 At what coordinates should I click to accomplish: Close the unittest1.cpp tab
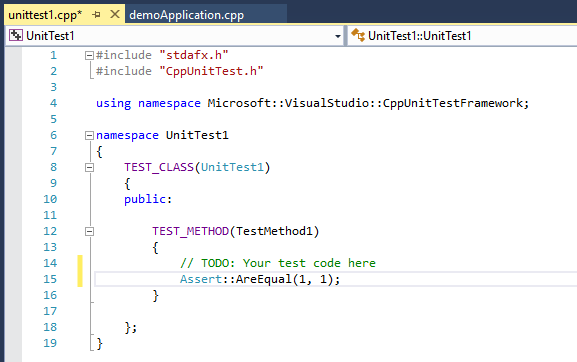coord(115,14)
